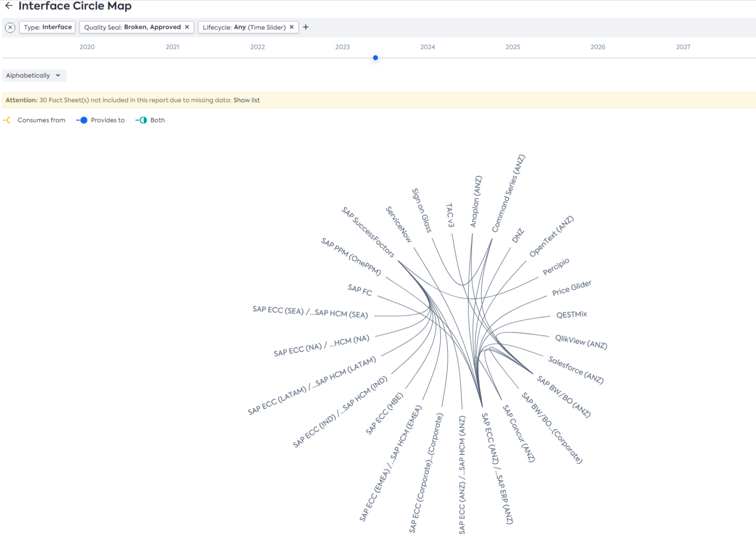756x538 pixels.
Task: Go back using the arrow beside Interface Circle Map
Action: point(9,6)
